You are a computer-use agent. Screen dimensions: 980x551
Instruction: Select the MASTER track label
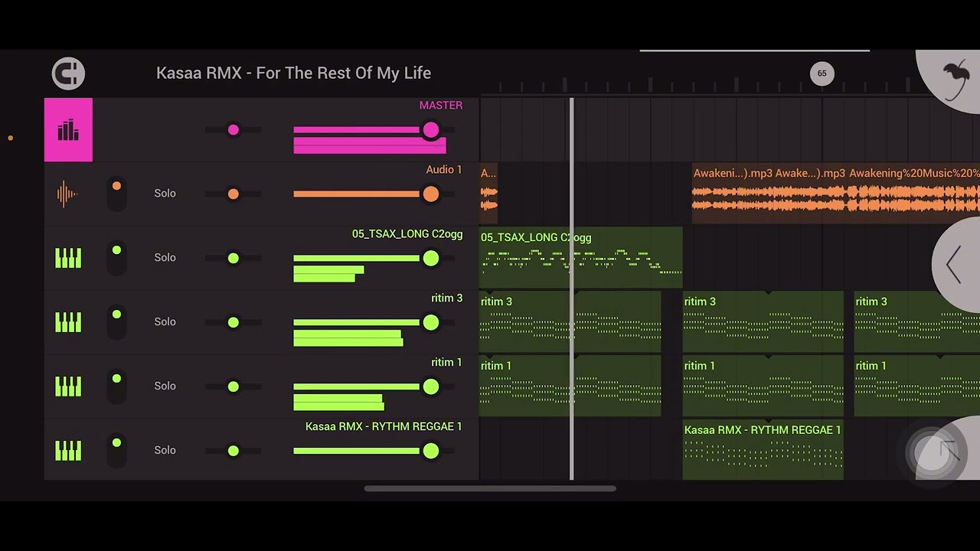click(441, 106)
